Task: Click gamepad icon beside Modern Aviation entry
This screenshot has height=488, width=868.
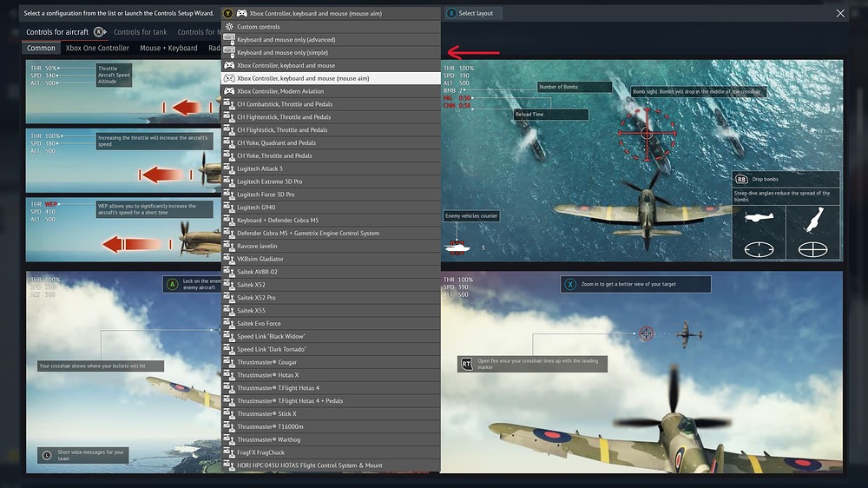Action: [229, 91]
